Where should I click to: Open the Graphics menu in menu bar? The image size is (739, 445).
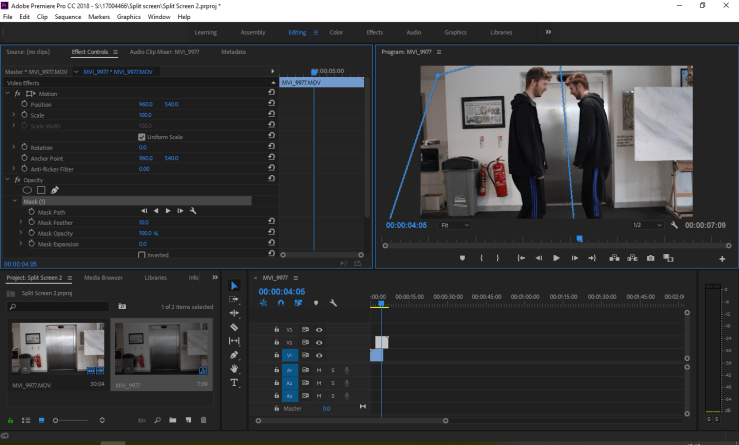(x=129, y=16)
